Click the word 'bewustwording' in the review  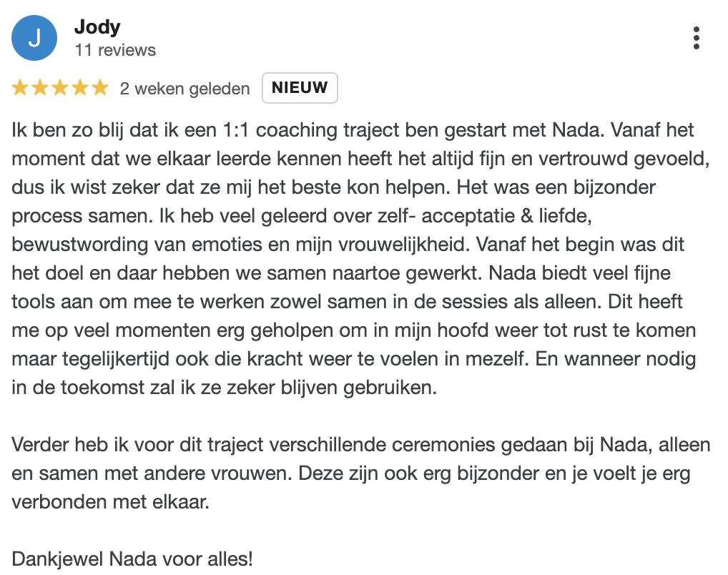point(79,245)
